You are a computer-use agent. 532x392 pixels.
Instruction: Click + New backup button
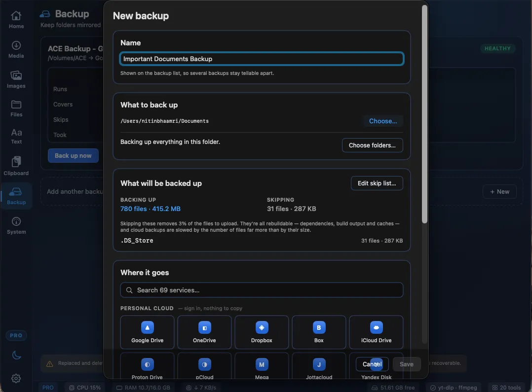[x=499, y=192]
